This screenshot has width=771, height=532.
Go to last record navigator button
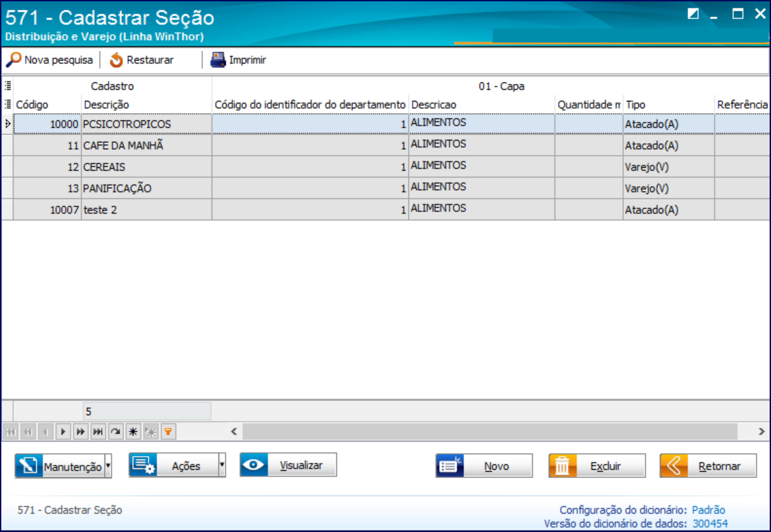pyautogui.click(x=98, y=432)
